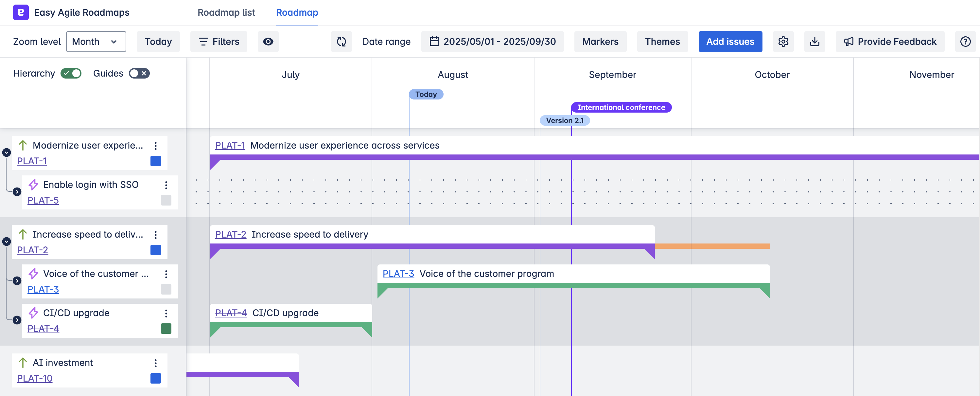Click the blue color swatch for PLAT-10
The height and width of the screenshot is (396, 980).
(156, 378)
